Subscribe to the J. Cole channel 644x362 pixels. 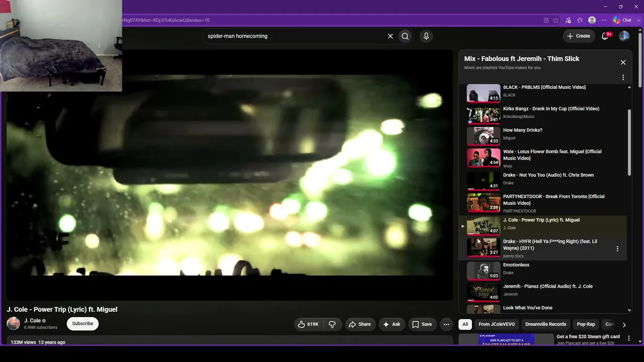point(83,324)
